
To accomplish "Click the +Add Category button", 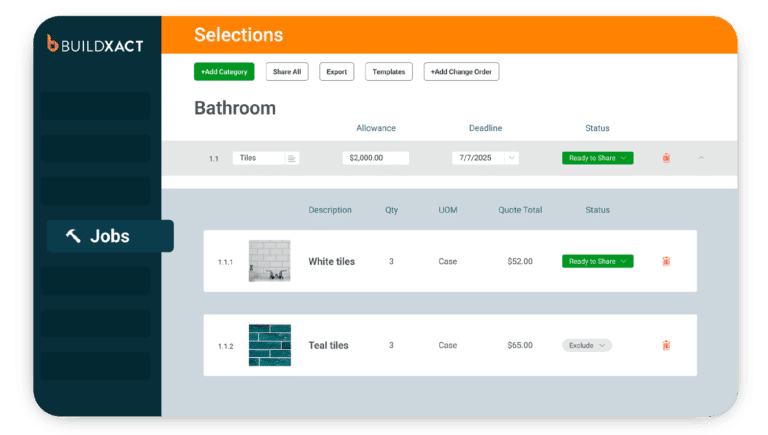I will click(224, 72).
